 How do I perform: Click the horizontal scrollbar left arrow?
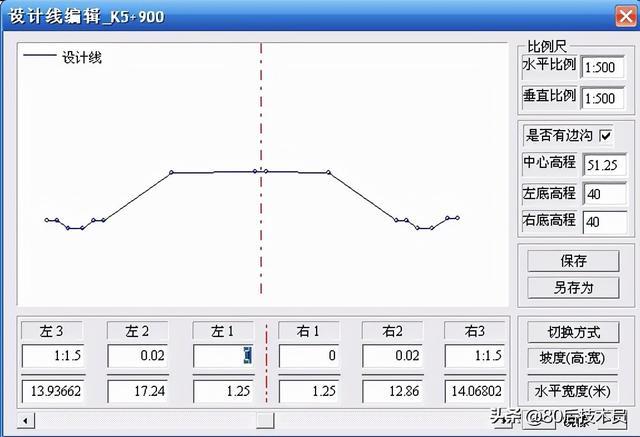click(x=26, y=420)
